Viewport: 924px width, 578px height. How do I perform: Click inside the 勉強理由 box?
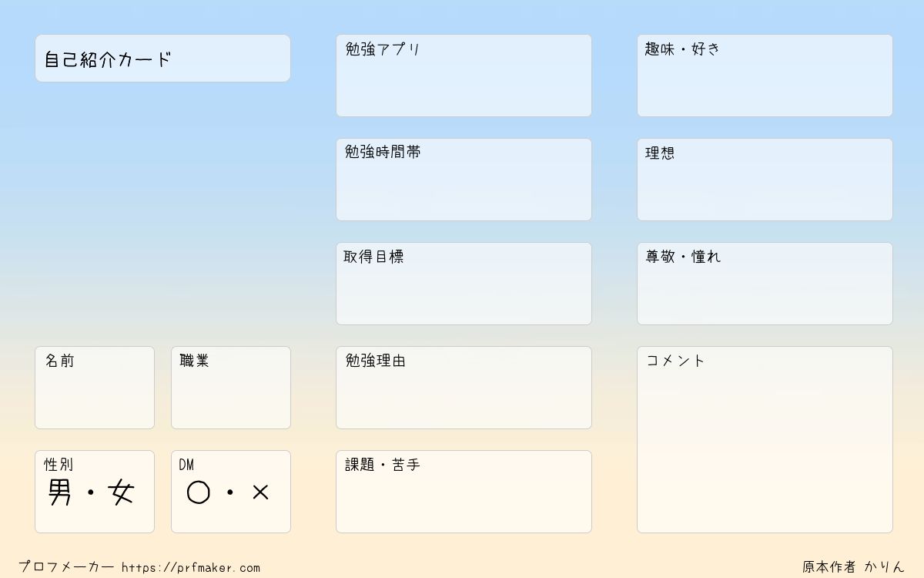[464, 388]
